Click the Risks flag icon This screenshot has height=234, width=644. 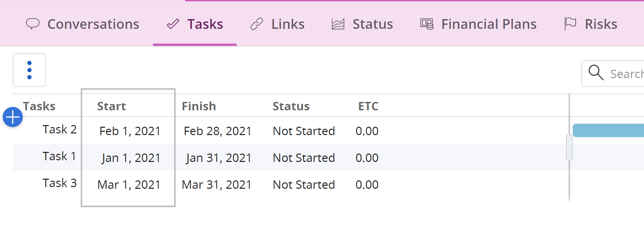570,24
